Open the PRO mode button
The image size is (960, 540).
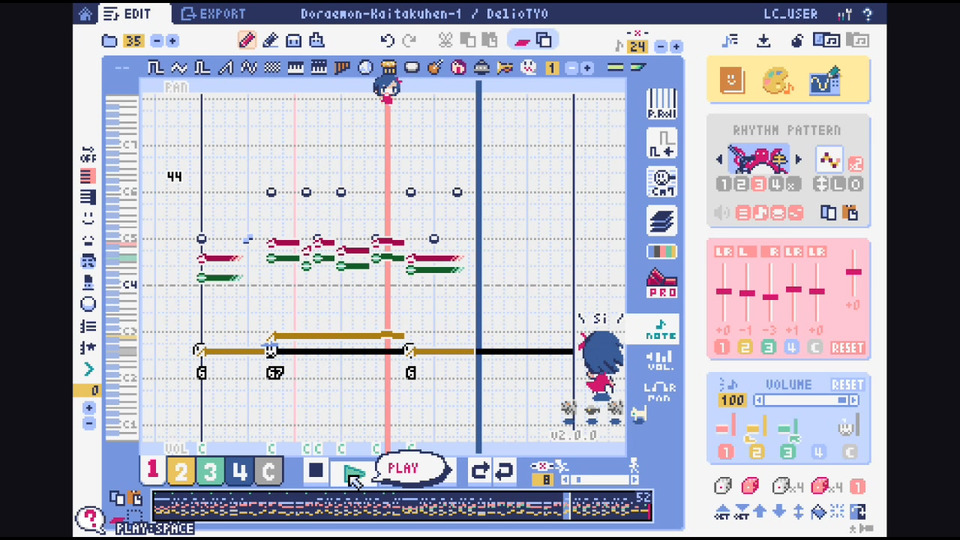coord(661,283)
